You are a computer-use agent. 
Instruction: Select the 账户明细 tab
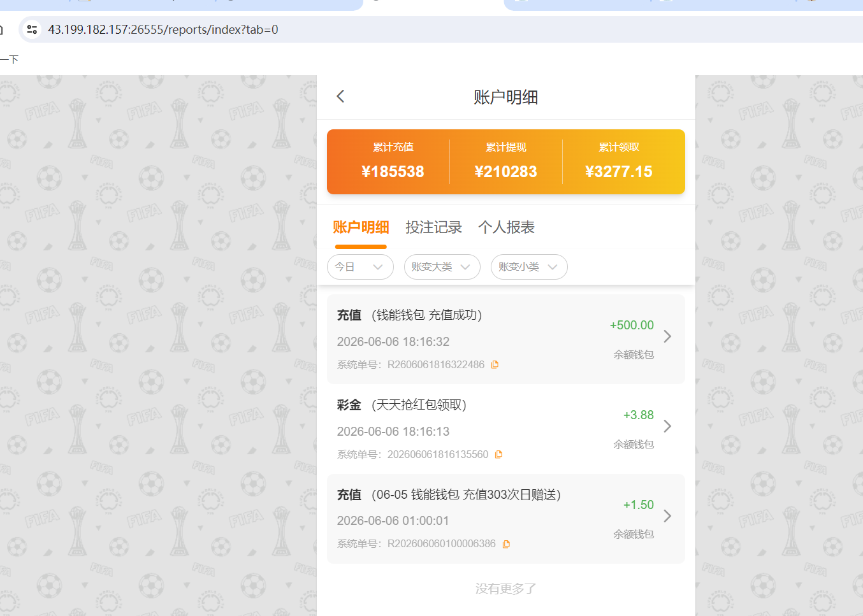361,227
